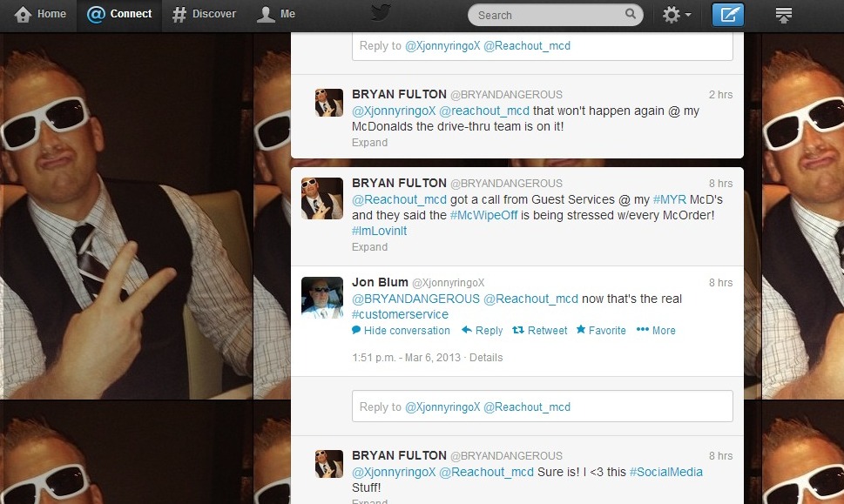Click the top Reply to @XjonnyringoX field
The image size is (844, 504).
542,46
